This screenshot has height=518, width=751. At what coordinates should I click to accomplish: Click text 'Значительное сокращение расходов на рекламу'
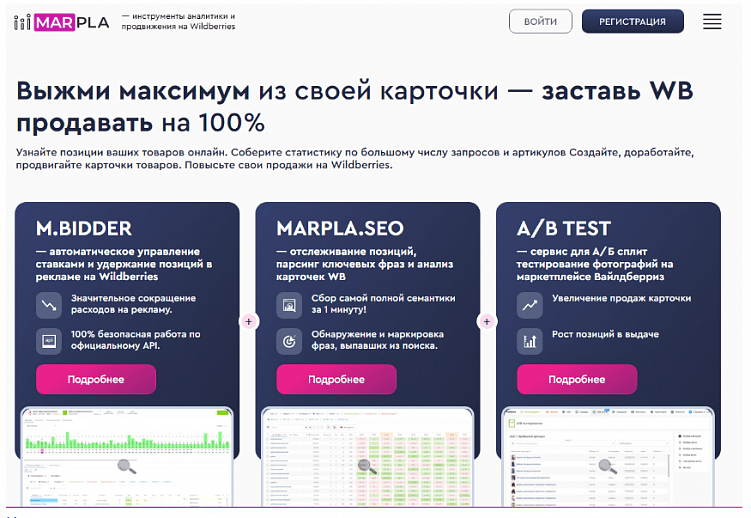pos(134,304)
